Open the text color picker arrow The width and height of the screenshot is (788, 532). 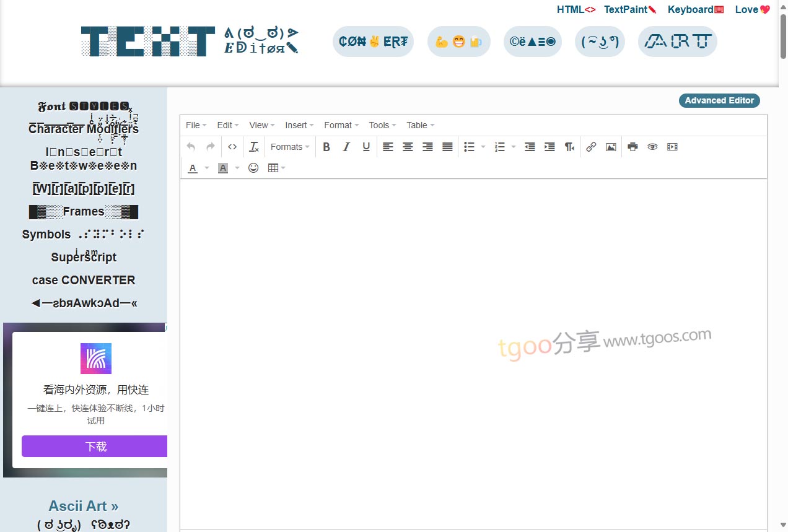(207, 168)
